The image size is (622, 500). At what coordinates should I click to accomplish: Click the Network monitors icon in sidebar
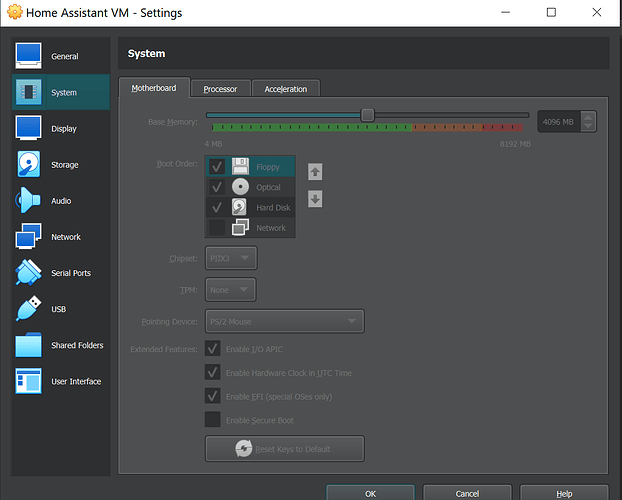pyautogui.click(x=28, y=236)
